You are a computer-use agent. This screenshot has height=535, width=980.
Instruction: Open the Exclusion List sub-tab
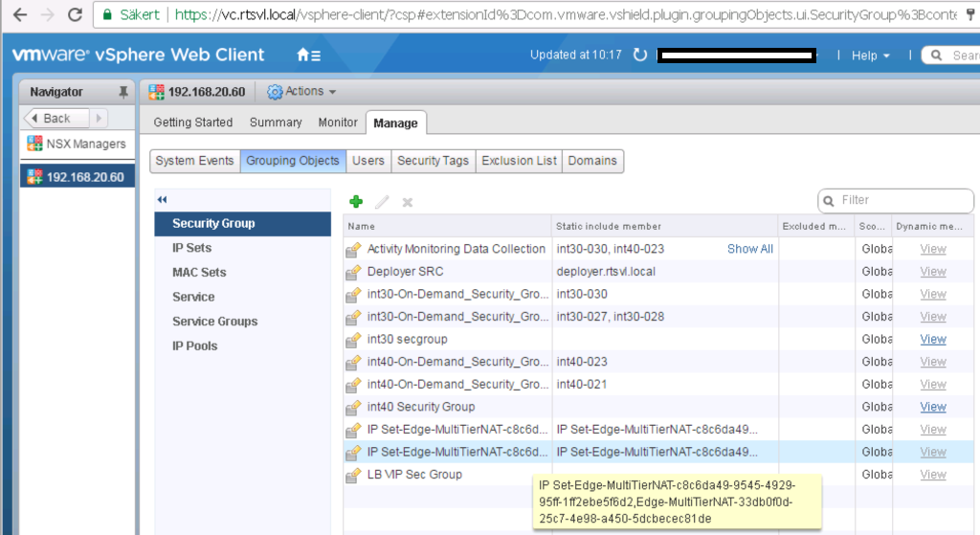point(519,161)
